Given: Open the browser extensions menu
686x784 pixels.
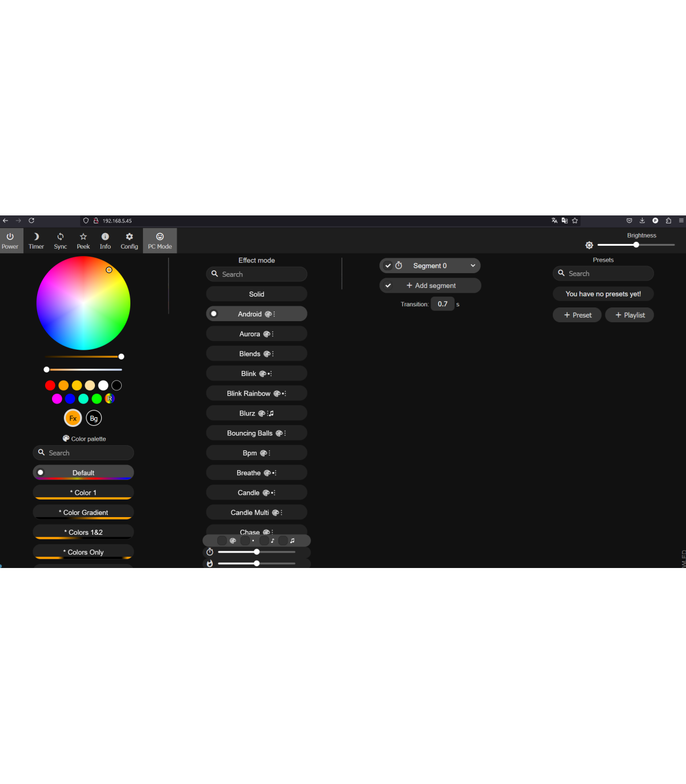Looking at the screenshot, I should tap(668, 221).
